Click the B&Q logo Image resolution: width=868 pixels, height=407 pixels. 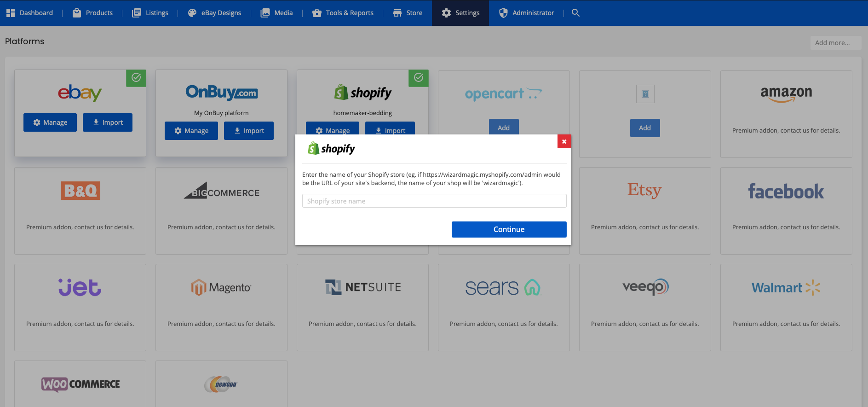[x=80, y=191]
